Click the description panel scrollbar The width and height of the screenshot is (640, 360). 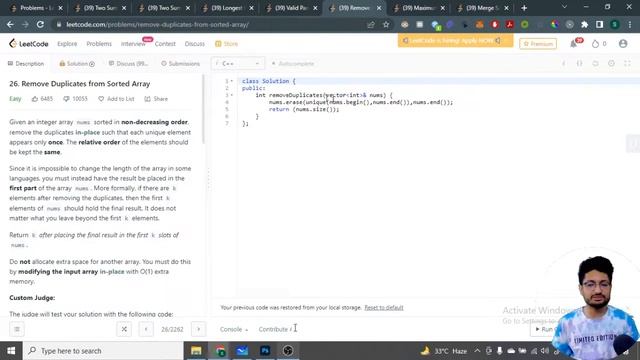click(x=203, y=109)
